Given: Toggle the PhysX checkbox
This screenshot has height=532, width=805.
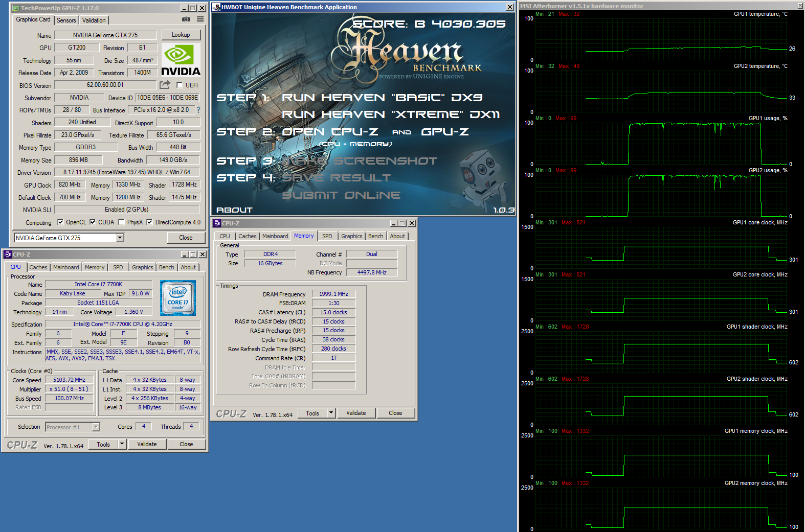Looking at the screenshot, I should click(121, 222).
